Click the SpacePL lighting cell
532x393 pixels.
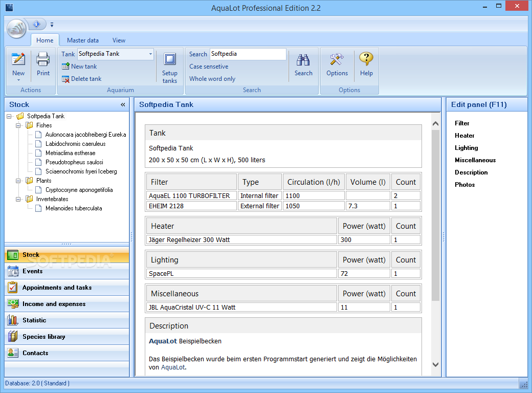(241, 273)
